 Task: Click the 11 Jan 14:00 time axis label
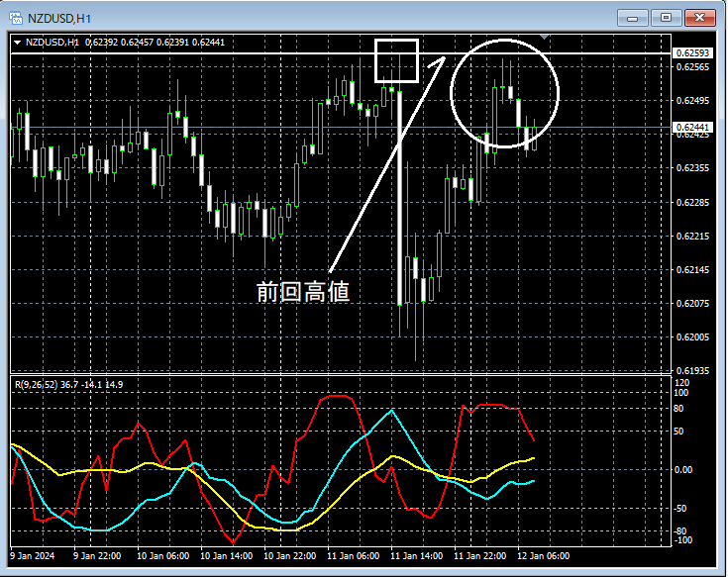click(416, 555)
